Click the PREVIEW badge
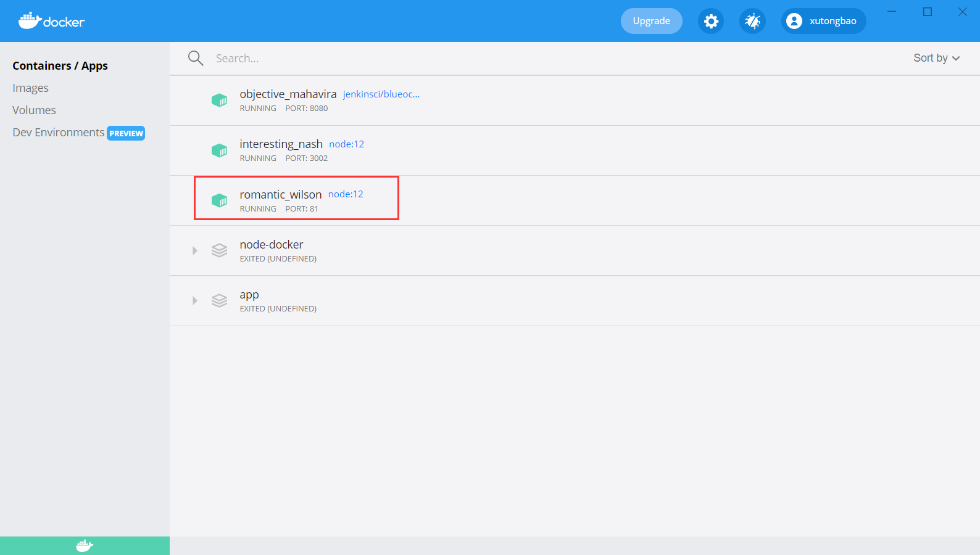The height and width of the screenshot is (555, 980). coord(126,133)
